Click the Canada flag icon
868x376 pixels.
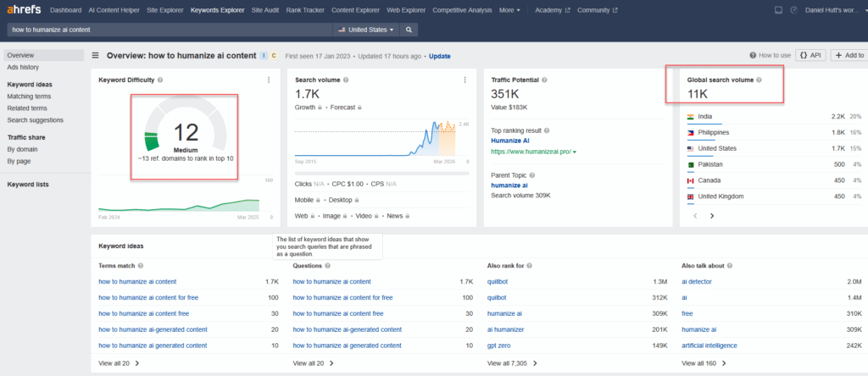point(690,181)
